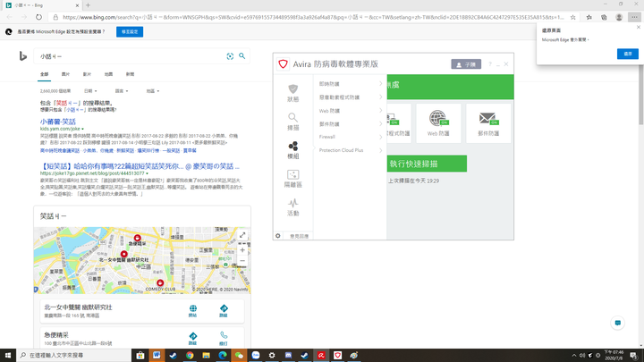The width and height of the screenshot is (644, 362).
Task: Open the Bing feedback chat bubble icon
Action: (618, 323)
